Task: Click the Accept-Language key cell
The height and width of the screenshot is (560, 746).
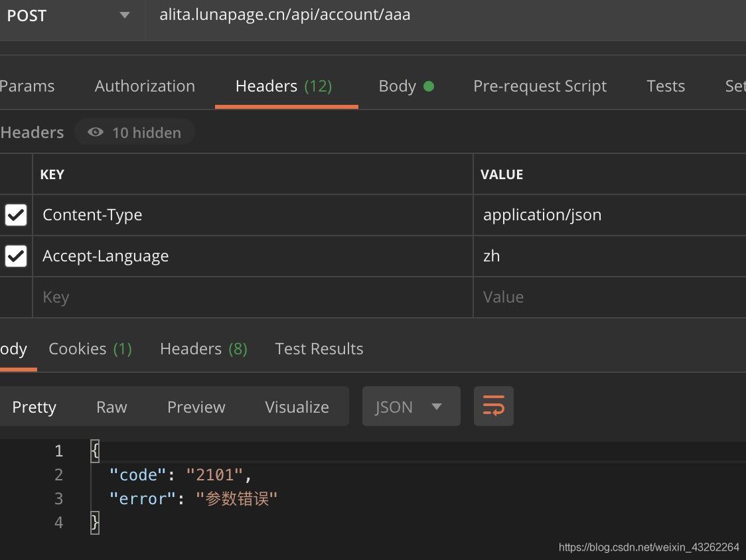Action: pos(253,256)
